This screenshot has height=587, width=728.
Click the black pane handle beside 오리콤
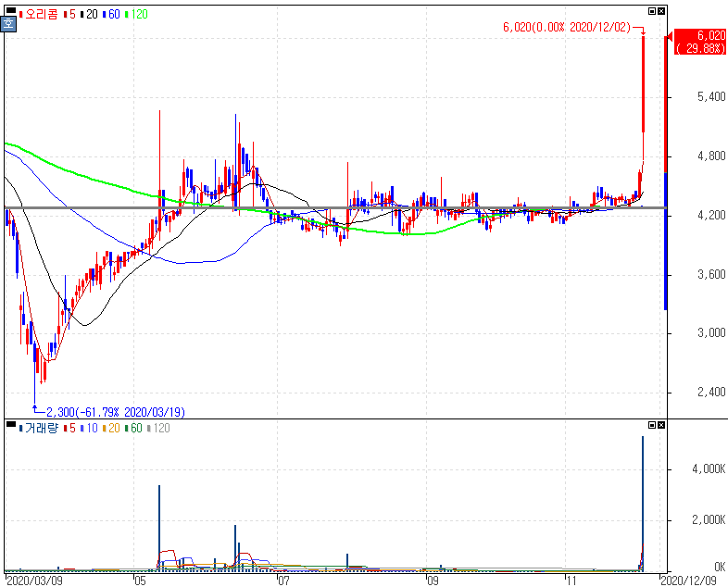10,11
